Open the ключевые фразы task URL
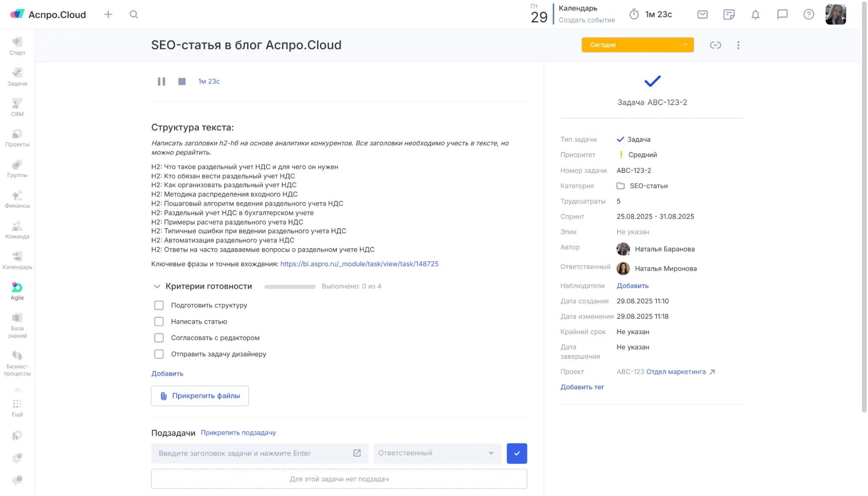Viewport: 868px width, 496px height. coord(359,264)
